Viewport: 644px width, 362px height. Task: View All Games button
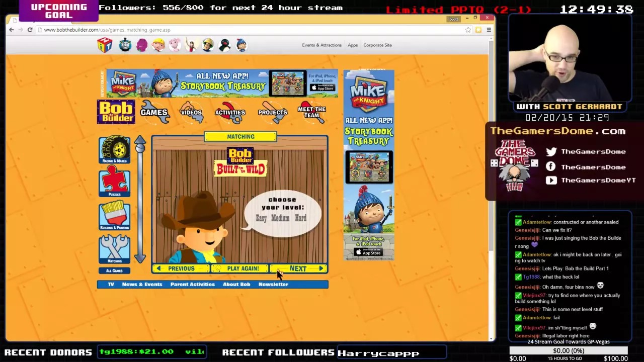[x=114, y=270]
